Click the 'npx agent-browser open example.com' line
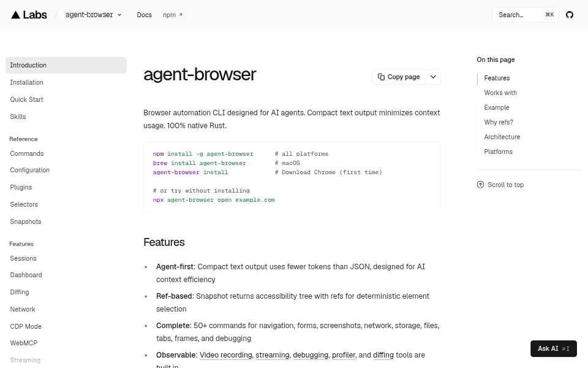Viewport: 588px width, 368px height. point(214,200)
